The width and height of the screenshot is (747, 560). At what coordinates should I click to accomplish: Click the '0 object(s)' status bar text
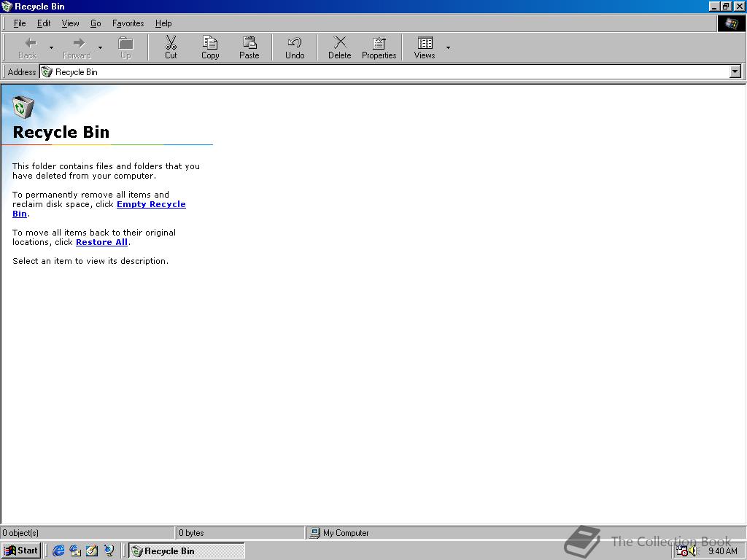[20, 533]
